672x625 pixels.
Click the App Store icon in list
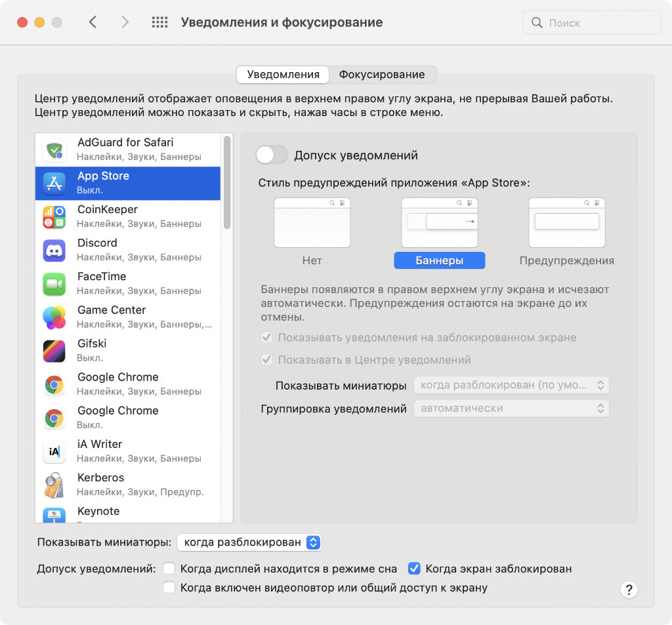(54, 184)
